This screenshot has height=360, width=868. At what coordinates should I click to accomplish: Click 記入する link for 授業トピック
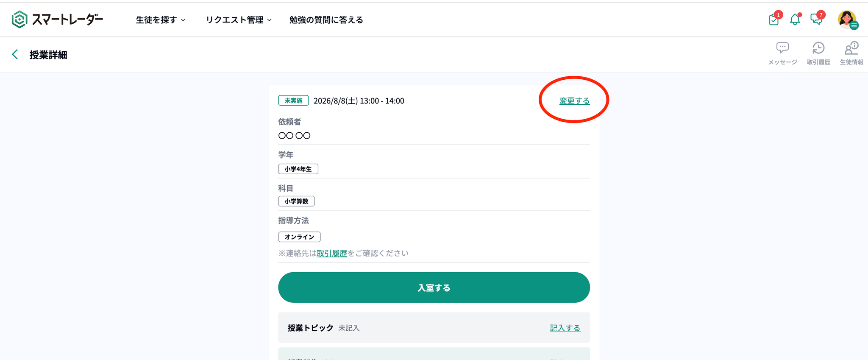565,328
